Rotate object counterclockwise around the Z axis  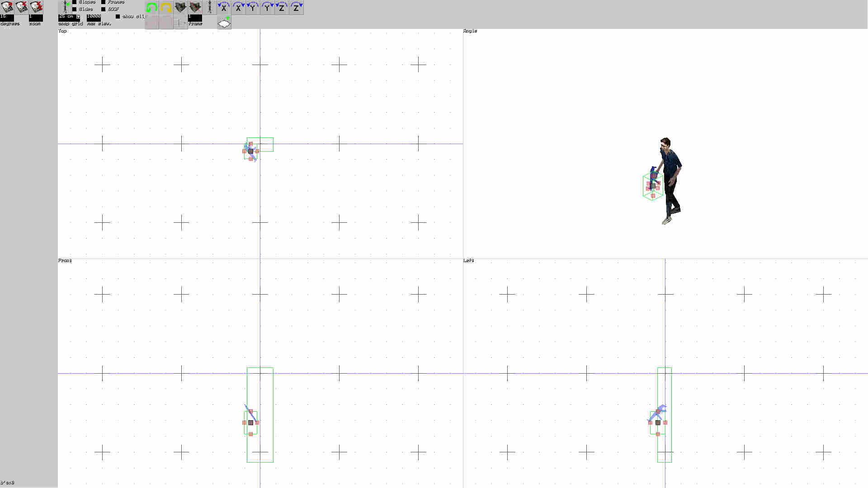click(282, 8)
